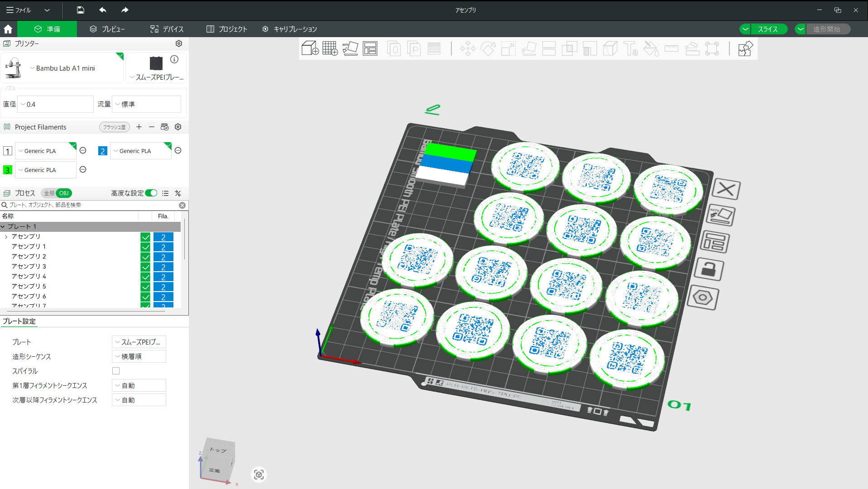Open the Assembly view puzzle icon
Screen dimensions: 868x489
coord(745,48)
